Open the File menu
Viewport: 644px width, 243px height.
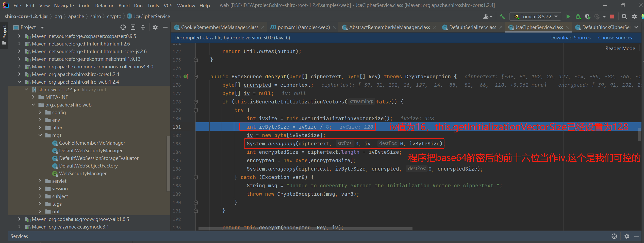click(x=17, y=5)
